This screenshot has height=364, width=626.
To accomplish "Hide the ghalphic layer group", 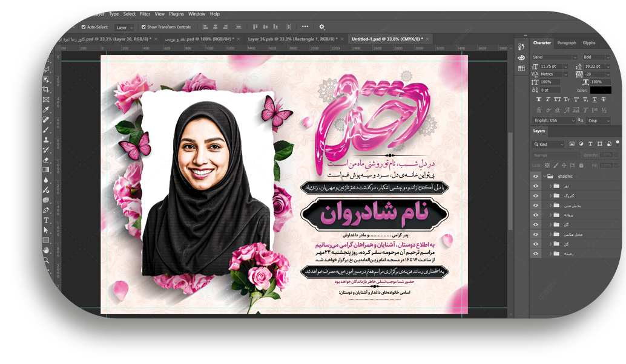I will (x=535, y=177).
